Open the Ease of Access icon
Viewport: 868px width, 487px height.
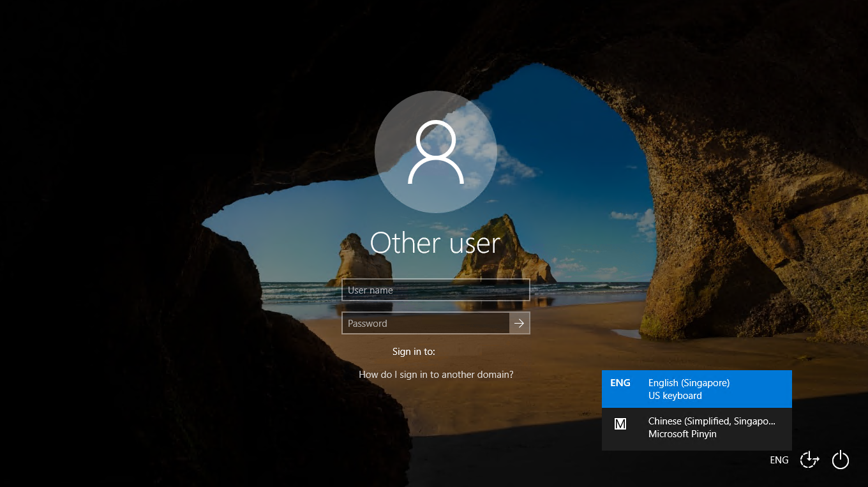point(809,460)
